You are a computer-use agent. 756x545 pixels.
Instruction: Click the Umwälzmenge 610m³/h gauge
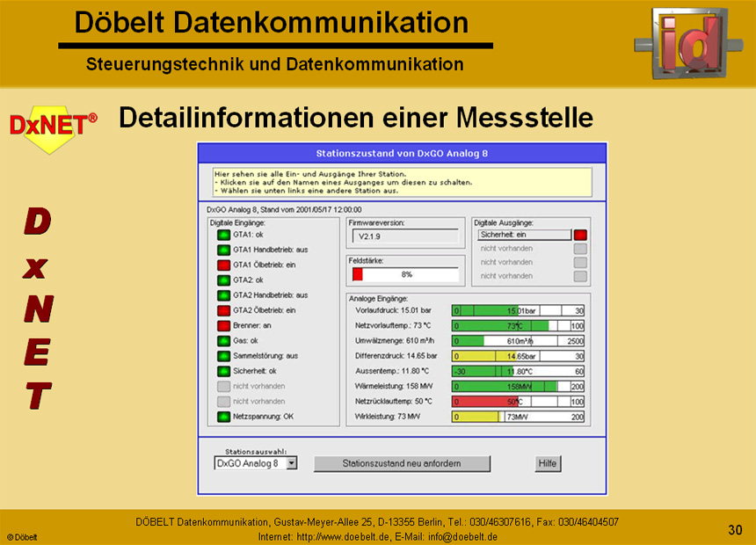pos(518,341)
